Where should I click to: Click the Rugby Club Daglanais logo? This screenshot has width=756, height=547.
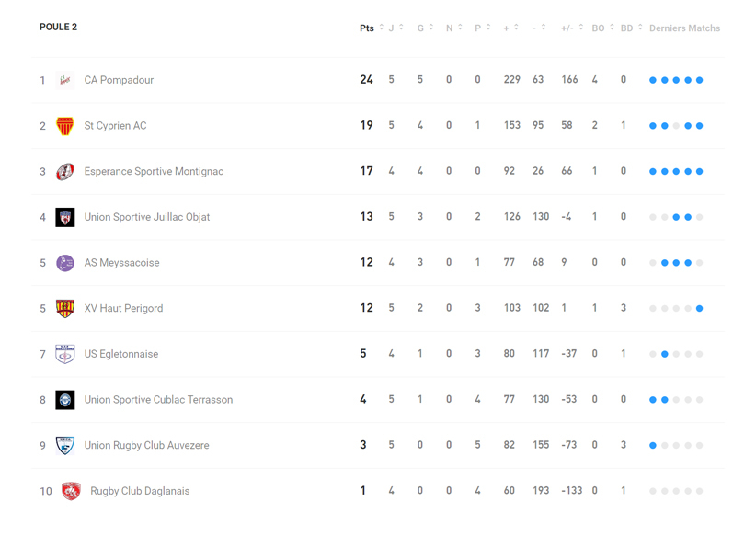(71, 491)
